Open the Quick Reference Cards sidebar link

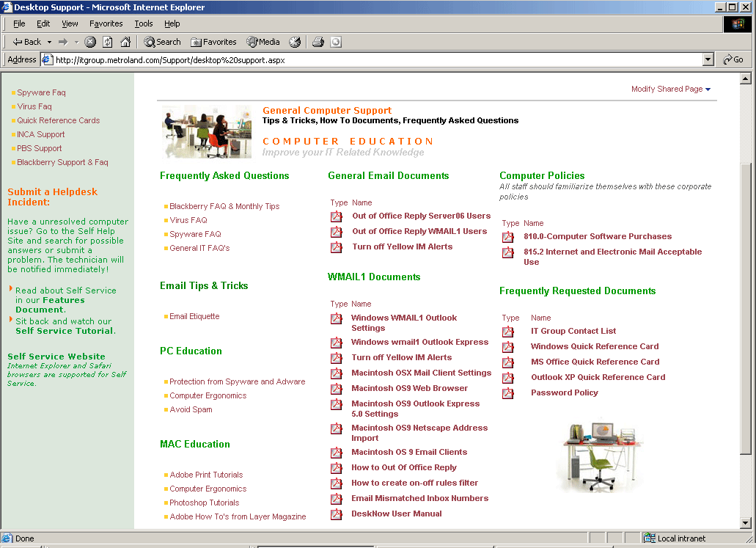click(x=59, y=120)
